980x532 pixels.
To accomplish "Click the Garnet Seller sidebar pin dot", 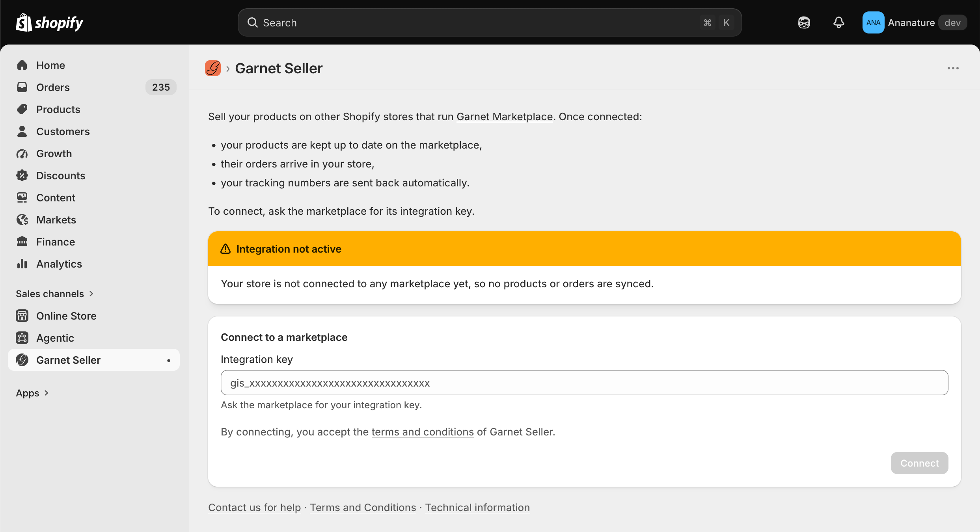I will (169, 361).
